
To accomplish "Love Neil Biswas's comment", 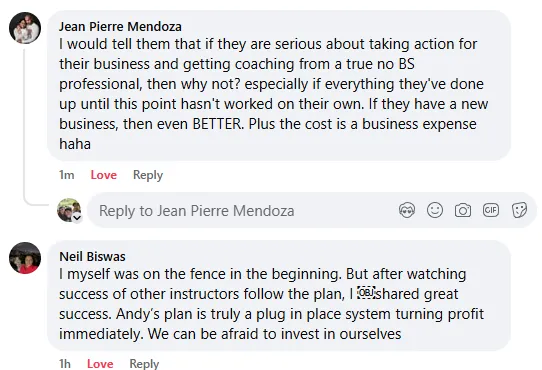I will pyautogui.click(x=100, y=363).
